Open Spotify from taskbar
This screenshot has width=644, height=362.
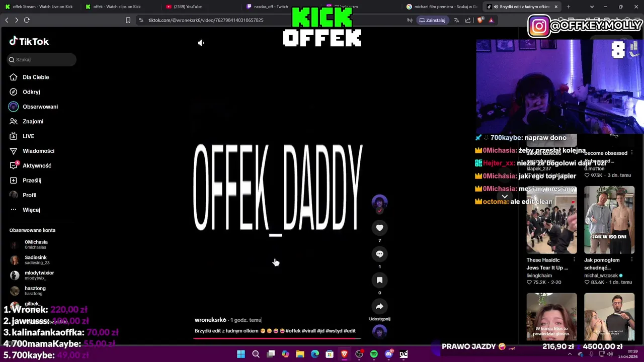[x=374, y=354]
